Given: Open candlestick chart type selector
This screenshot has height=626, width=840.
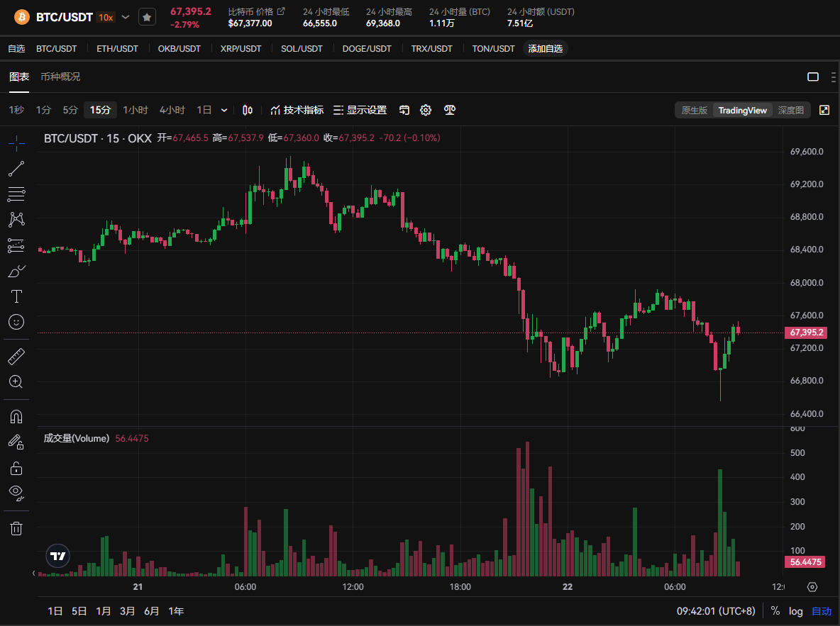Looking at the screenshot, I should (248, 110).
